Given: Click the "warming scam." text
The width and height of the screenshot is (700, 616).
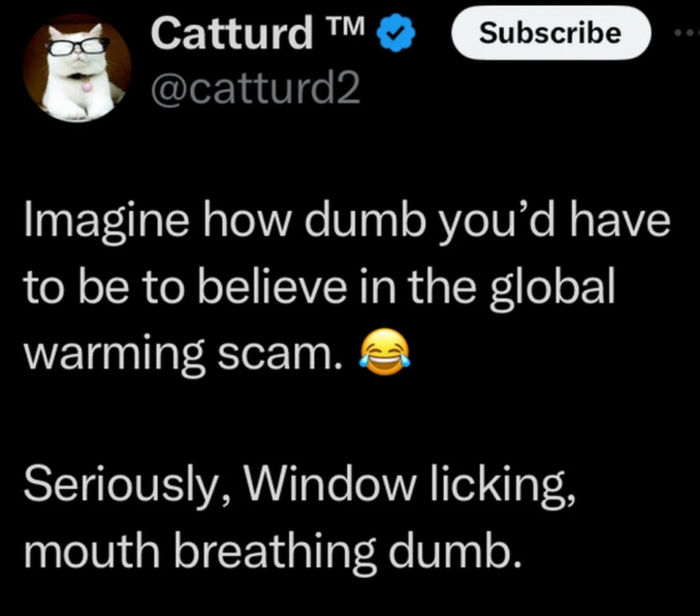Looking at the screenshot, I should click(183, 351).
